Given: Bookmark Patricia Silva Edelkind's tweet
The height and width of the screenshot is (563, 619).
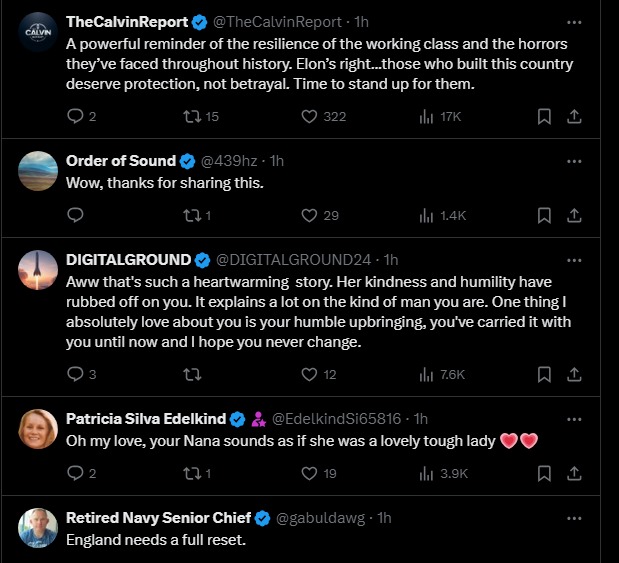Looking at the screenshot, I should pyautogui.click(x=544, y=473).
